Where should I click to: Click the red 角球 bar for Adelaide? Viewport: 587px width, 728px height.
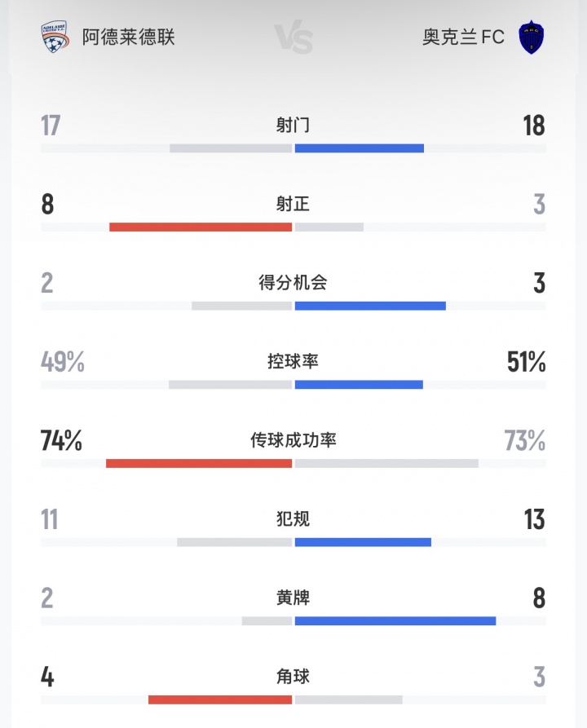pyautogui.click(x=220, y=699)
